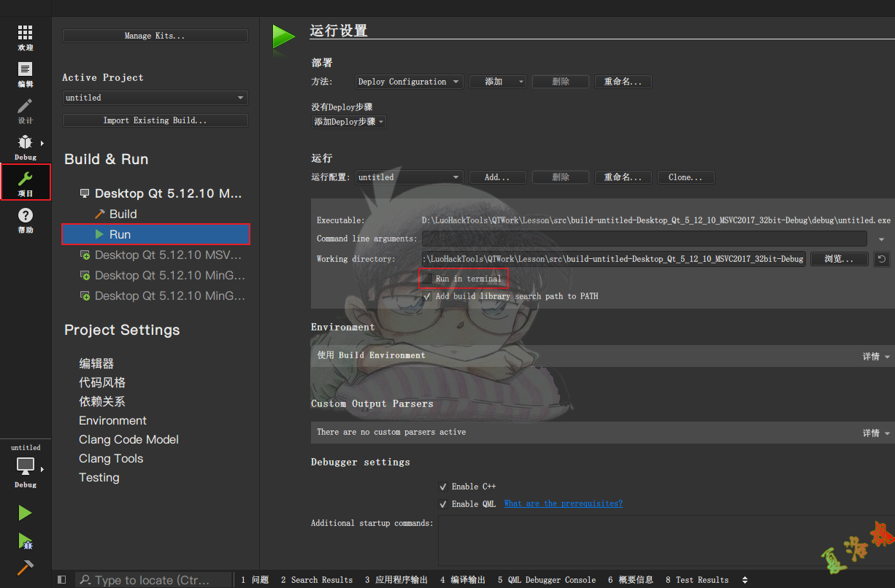Open the Help (帮助) question mark icon

(26, 219)
